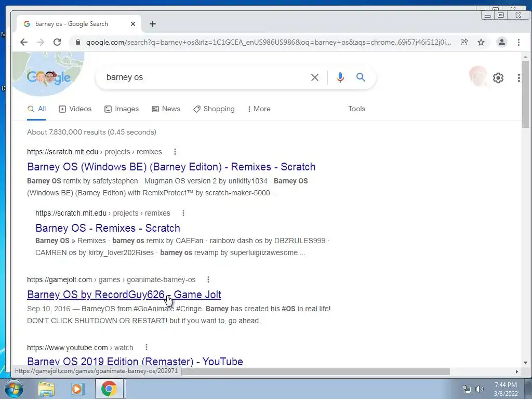
Task: Click the scrollbar down arrow
Action: coord(525,363)
